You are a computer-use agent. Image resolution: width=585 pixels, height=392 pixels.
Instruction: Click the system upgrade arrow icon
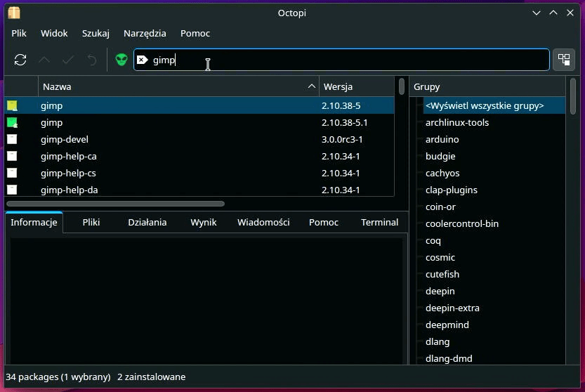click(x=44, y=60)
